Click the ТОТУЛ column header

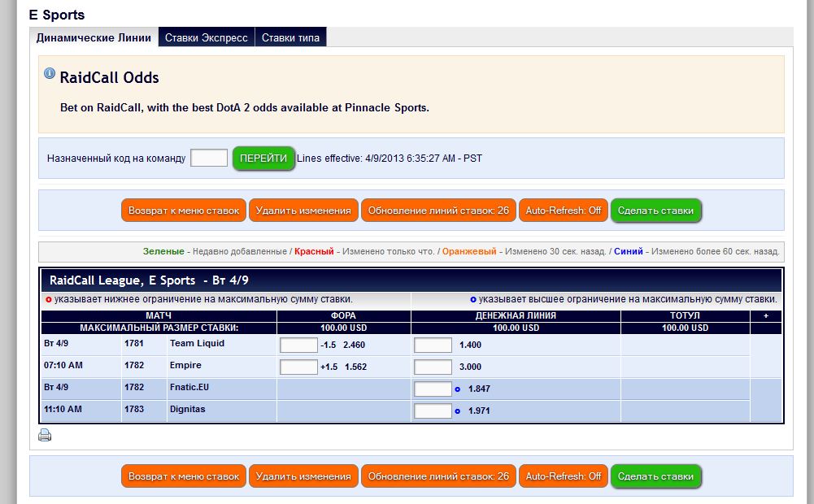tap(686, 315)
